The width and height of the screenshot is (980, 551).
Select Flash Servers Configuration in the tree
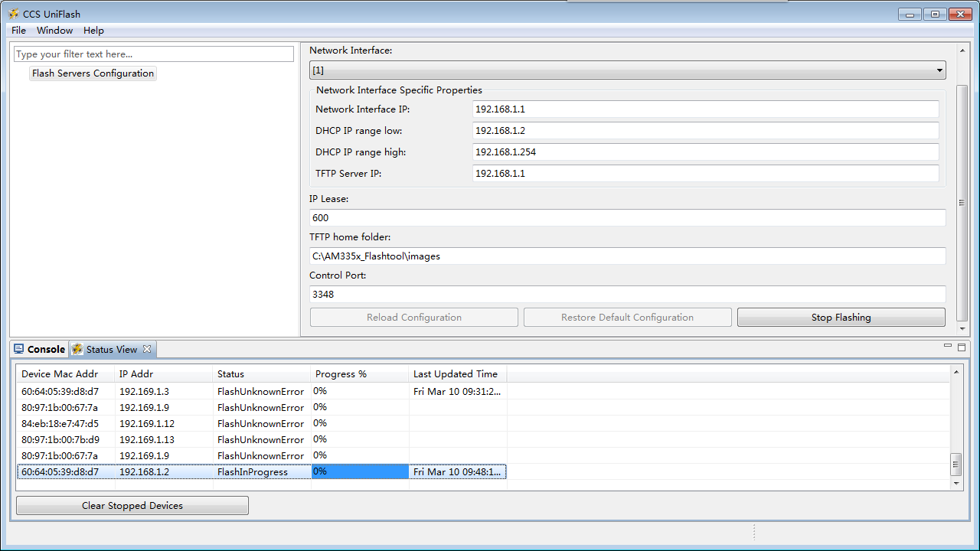93,73
